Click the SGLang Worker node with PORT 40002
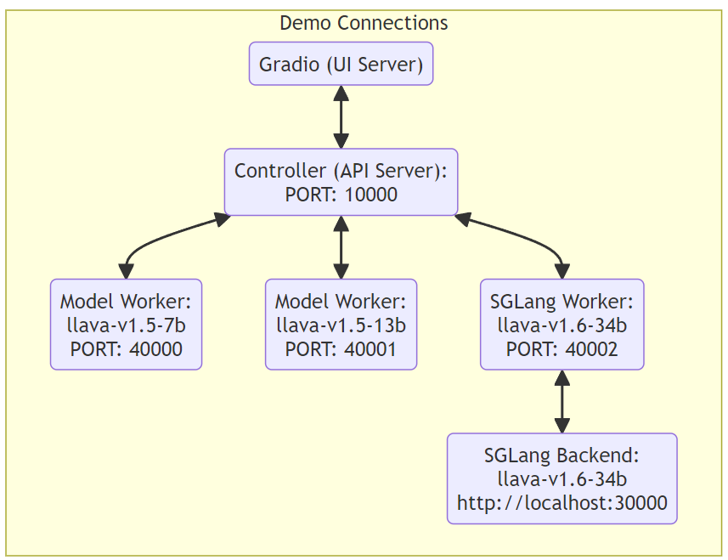This screenshot has height=560, width=728. [562, 325]
